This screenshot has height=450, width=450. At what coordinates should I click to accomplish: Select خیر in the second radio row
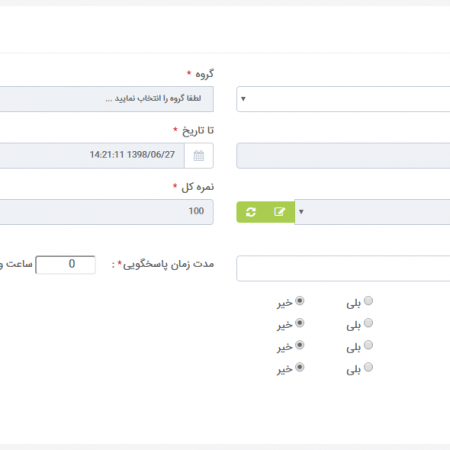300,323
